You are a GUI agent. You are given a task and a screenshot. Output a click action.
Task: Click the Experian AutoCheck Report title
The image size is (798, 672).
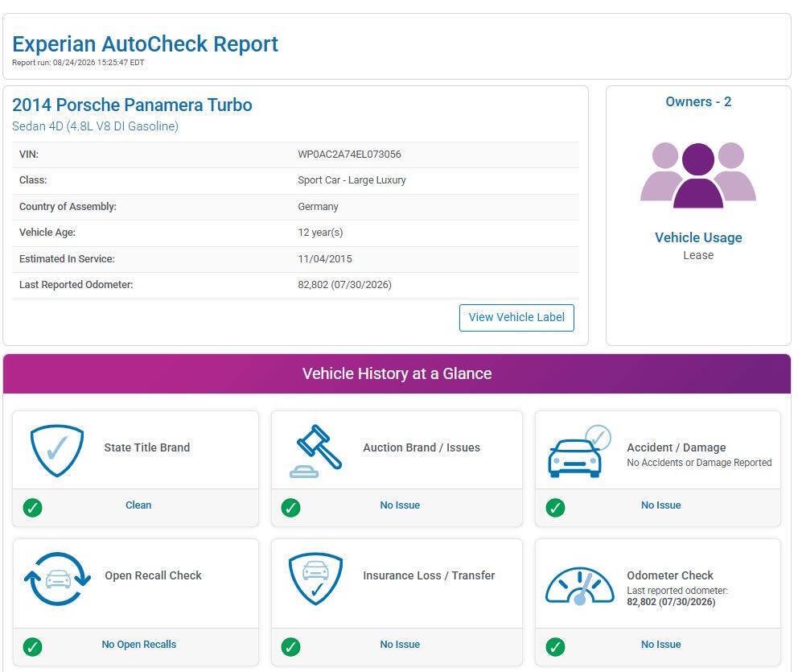(145, 43)
